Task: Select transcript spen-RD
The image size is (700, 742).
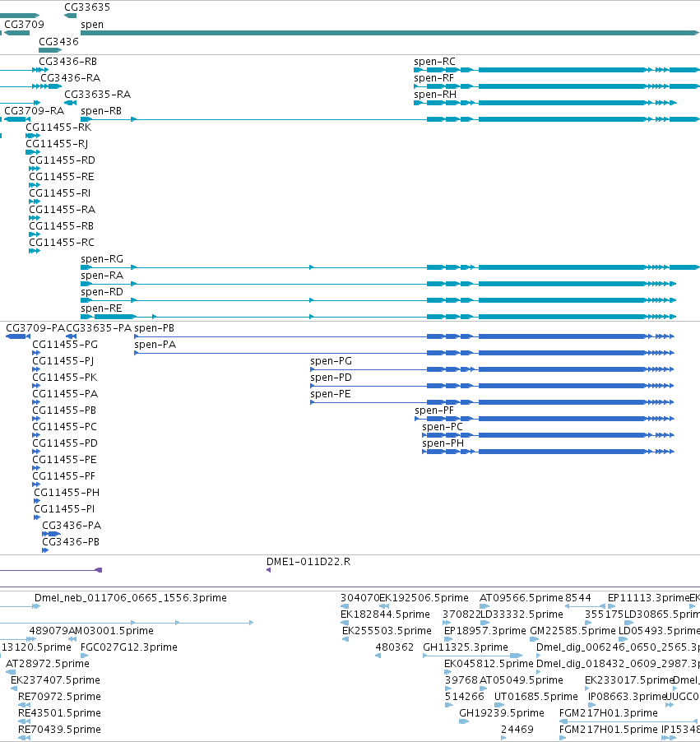Action: [x=102, y=291]
